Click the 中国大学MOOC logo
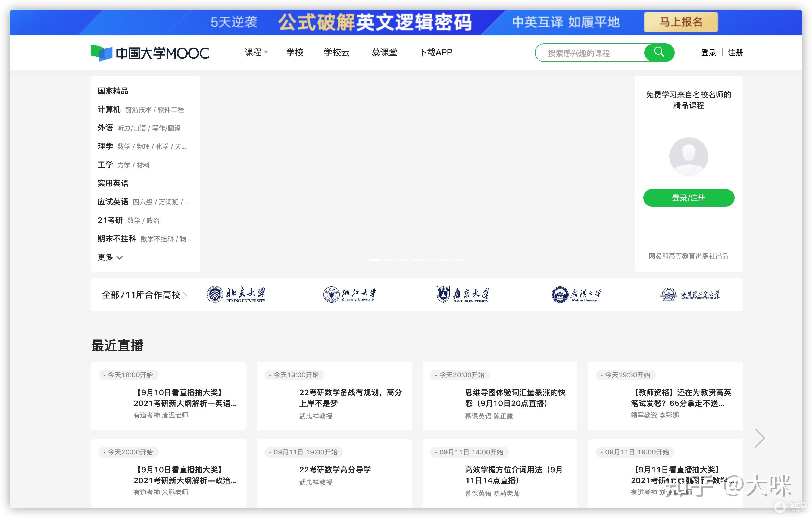This screenshot has height=518, width=812. [150, 53]
